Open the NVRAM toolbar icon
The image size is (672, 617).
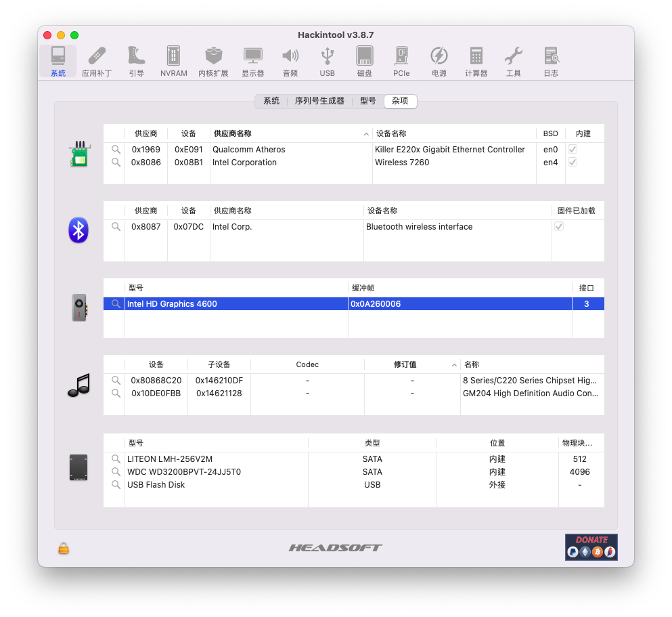(173, 62)
